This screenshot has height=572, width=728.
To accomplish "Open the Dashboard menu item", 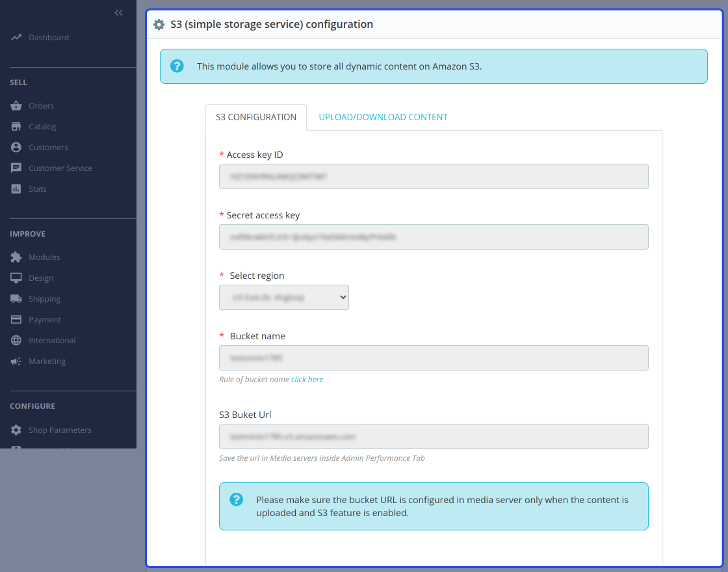I will tap(49, 38).
